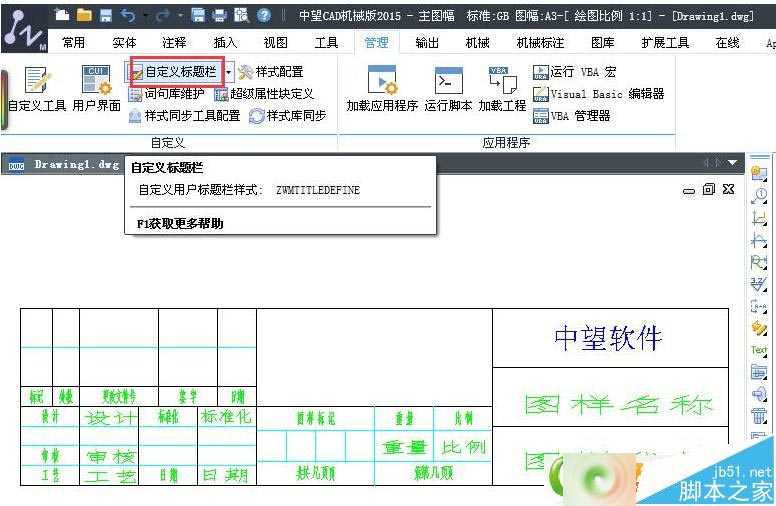The width and height of the screenshot is (776, 506).
Task: Expand the Undo history dropdown arrow
Action: coord(146,16)
